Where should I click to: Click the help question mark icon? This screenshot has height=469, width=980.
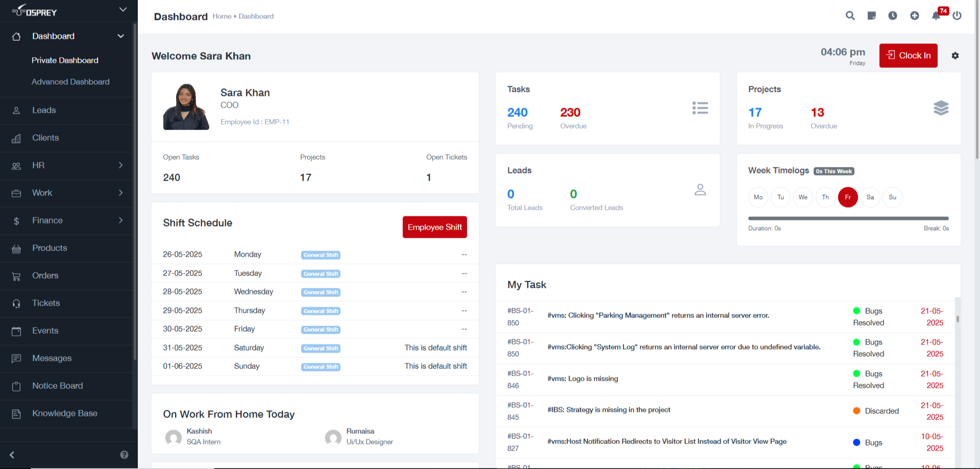(x=124, y=455)
